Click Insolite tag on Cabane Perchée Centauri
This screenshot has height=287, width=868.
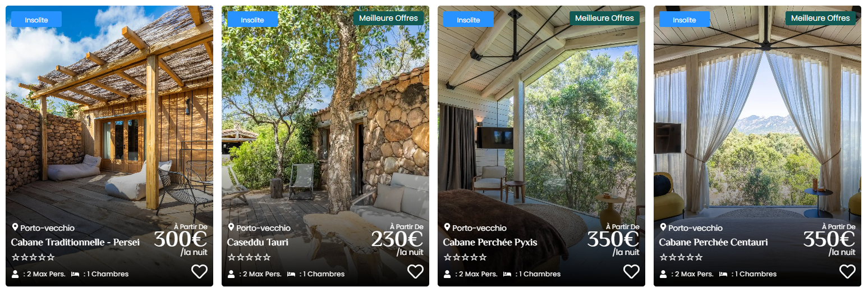[x=685, y=20]
